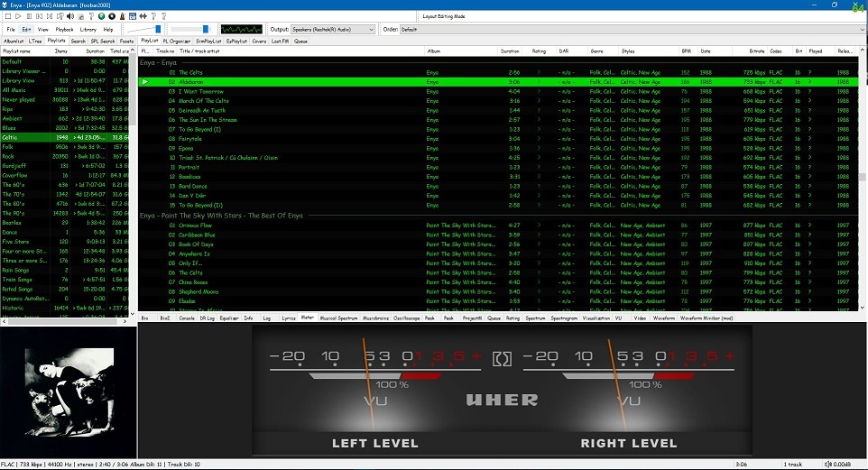
Task: Click the album cover art thumbnail
Action: point(69,392)
